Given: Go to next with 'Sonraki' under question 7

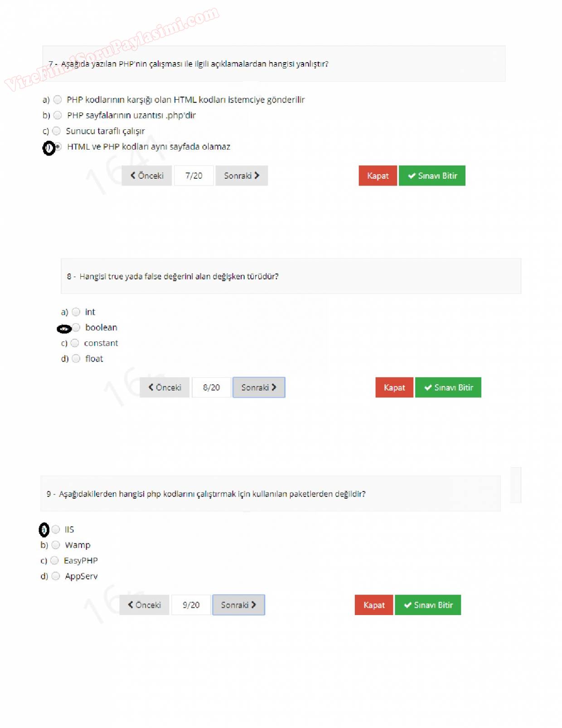Looking at the screenshot, I should 242,176.
